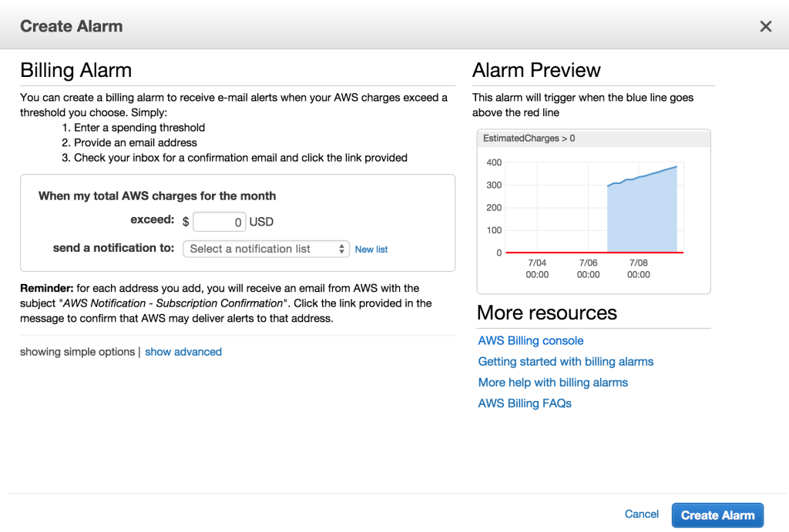Click the 'More resources' heading
Viewport: 789px width, 532px height.
[547, 313]
